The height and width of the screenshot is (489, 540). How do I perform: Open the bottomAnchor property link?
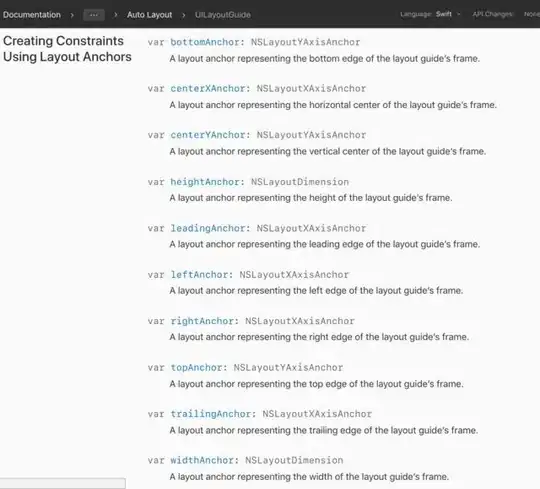[x=205, y=42]
